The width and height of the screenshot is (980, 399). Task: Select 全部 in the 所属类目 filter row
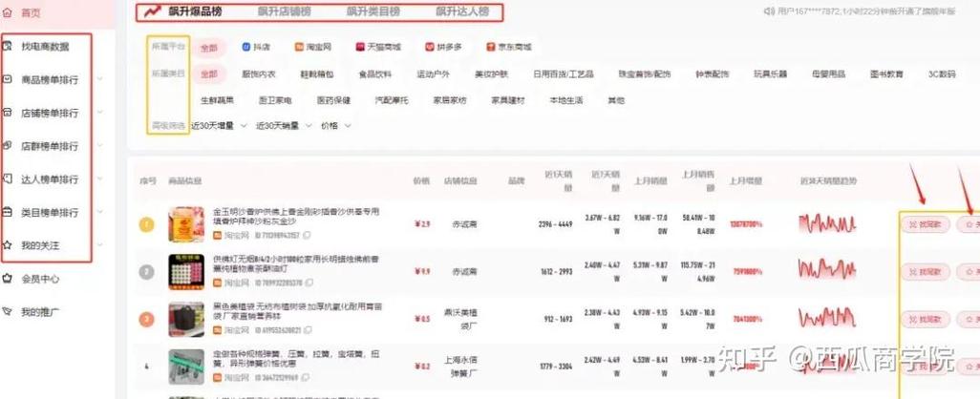point(209,74)
